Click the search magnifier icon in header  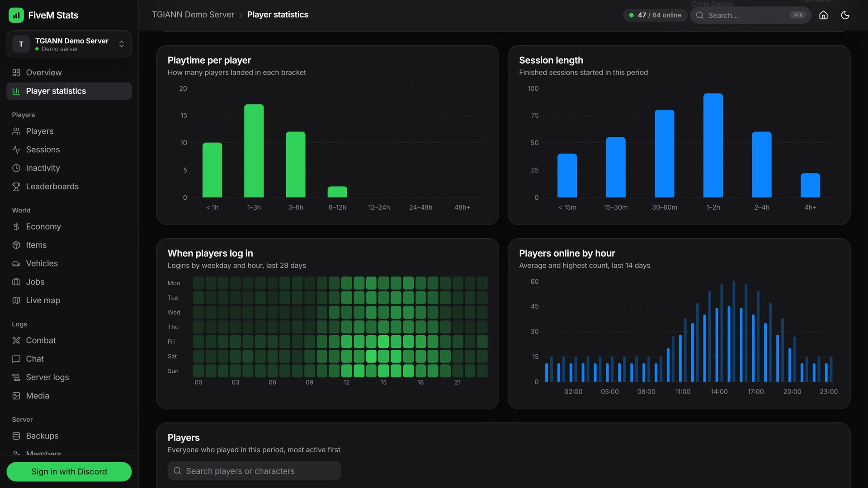[699, 15]
